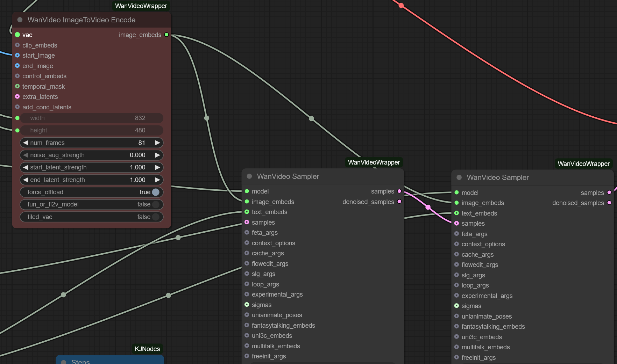
Task: Click the clip_embeds input socket
Action: (17, 45)
